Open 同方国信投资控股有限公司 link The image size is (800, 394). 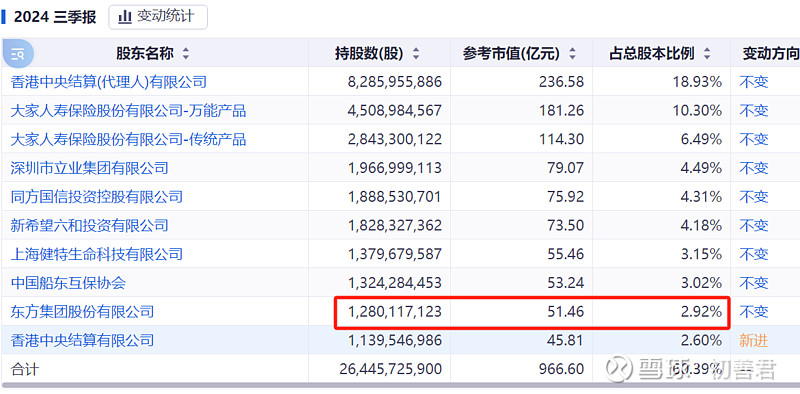[x=96, y=196]
